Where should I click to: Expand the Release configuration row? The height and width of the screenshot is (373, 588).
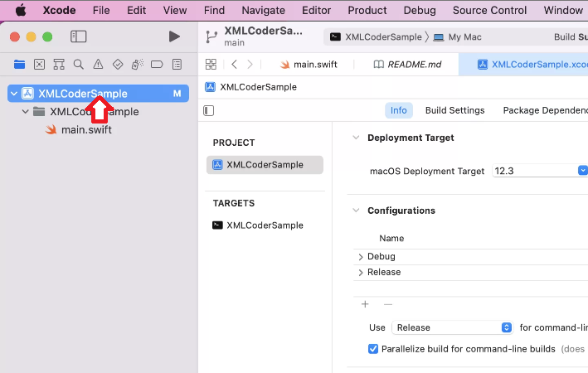point(361,273)
